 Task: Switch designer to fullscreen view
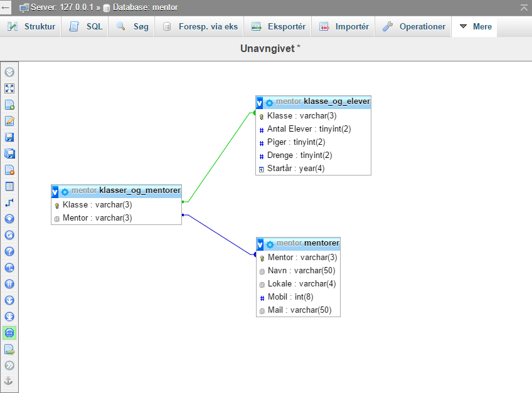9,88
